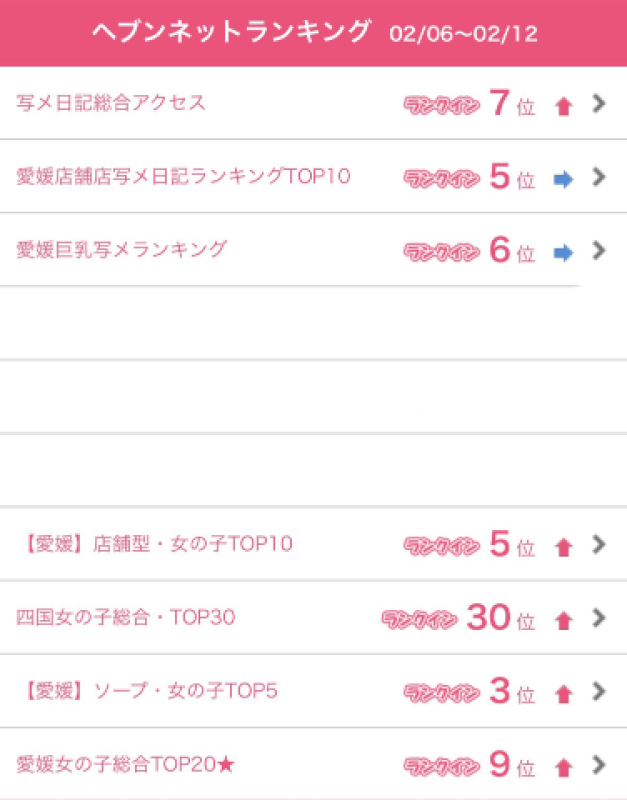Open the 写メ日記総合アクセス ranking link
627x800 pixels.
112,102
